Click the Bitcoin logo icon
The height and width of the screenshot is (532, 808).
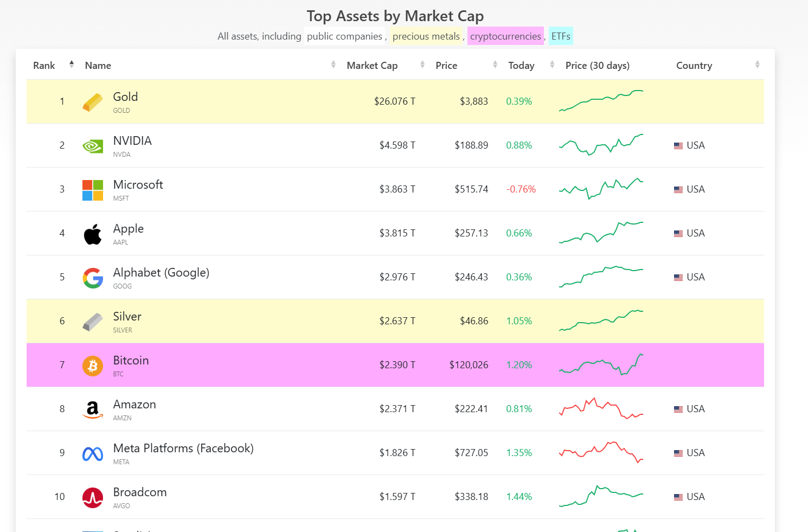pos(93,366)
